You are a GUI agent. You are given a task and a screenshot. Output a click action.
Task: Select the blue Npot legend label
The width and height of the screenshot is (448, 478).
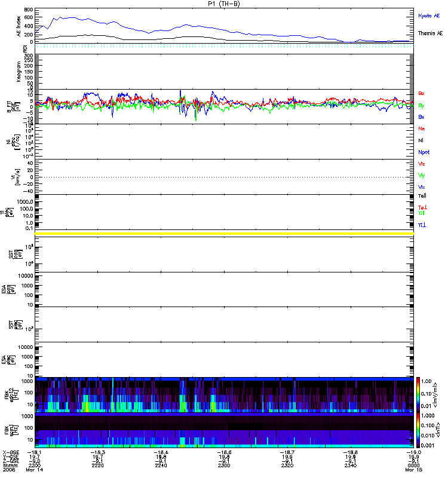[x=424, y=152]
